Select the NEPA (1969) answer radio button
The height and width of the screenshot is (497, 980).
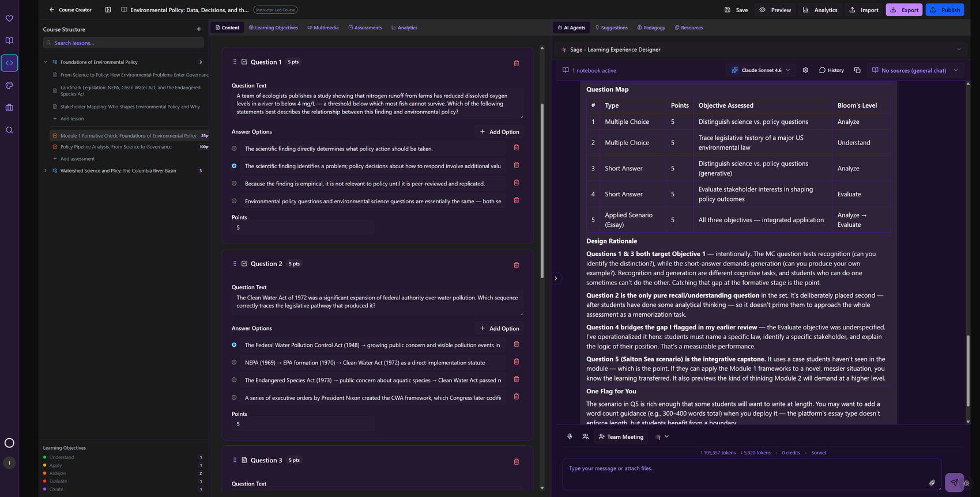(234, 362)
